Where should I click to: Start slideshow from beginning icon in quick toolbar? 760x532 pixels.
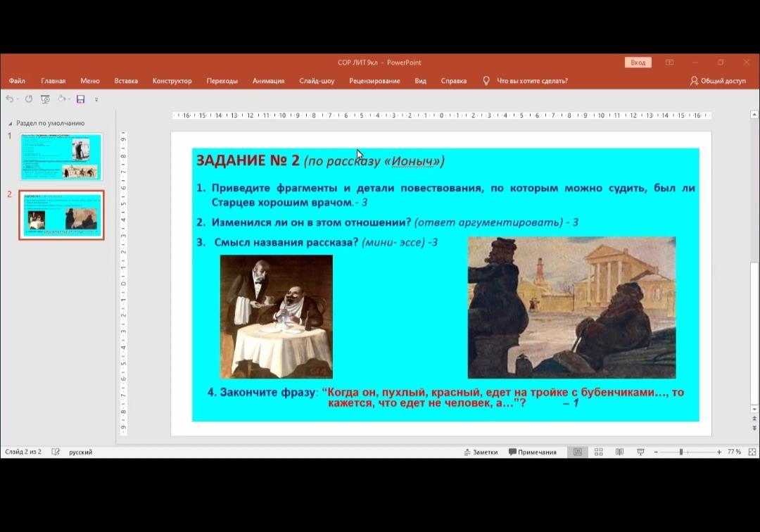45,99
